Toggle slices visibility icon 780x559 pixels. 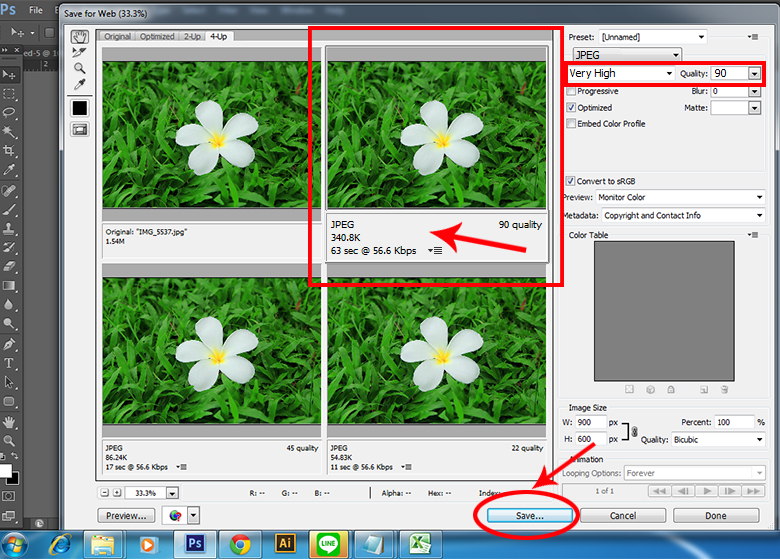79,129
